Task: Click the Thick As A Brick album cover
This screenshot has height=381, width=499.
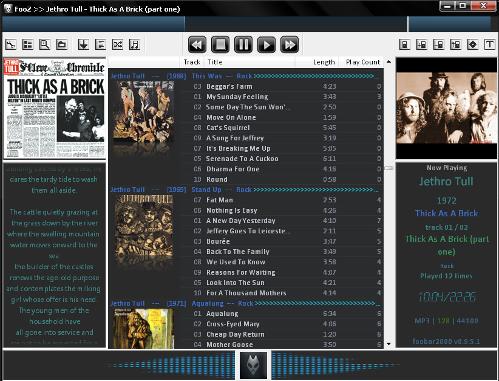Action: (54, 108)
